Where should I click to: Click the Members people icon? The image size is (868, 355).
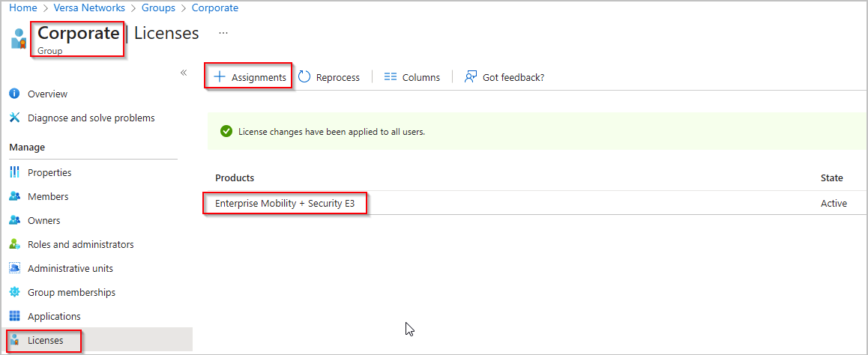(x=14, y=197)
